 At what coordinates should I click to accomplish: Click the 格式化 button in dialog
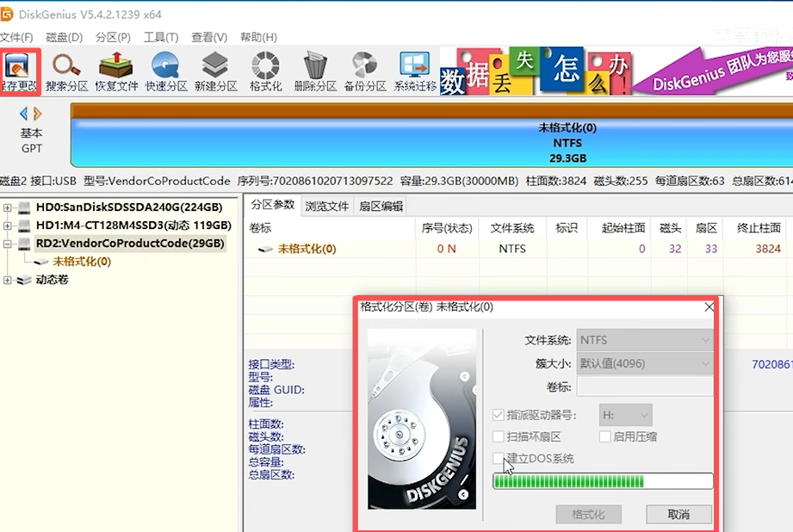(x=588, y=515)
